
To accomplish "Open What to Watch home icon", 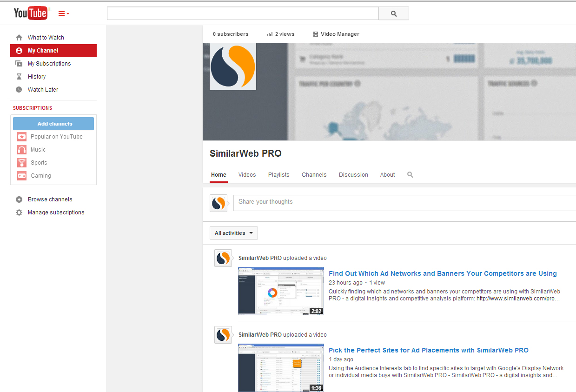I will tap(19, 38).
